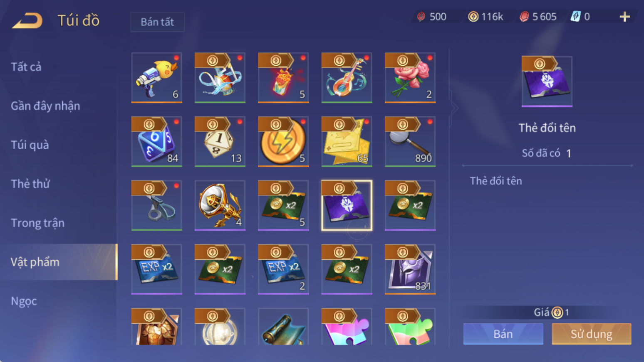Select the purple helmet item showing 831
The image size is (644, 362).
[410, 269]
